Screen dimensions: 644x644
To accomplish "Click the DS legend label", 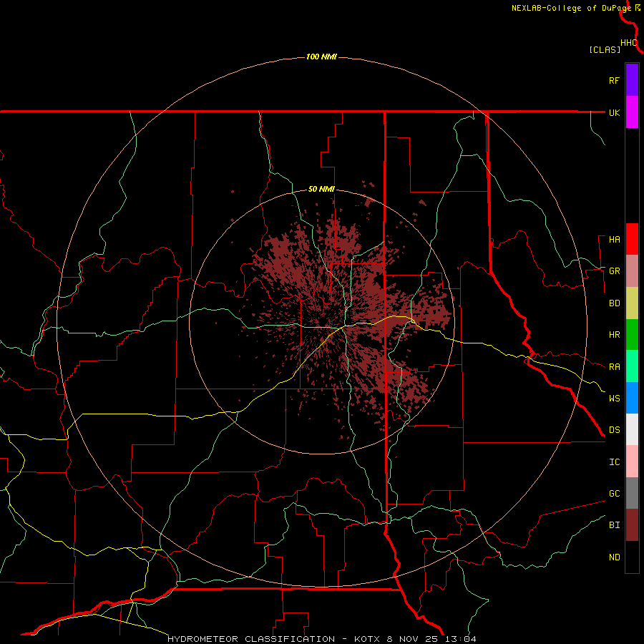I will tap(615, 430).
